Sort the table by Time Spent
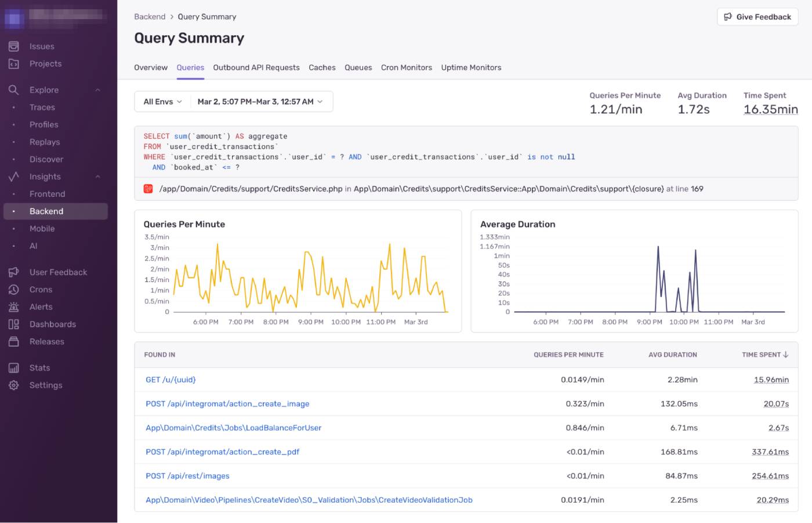The width and height of the screenshot is (812, 523). coord(764,355)
